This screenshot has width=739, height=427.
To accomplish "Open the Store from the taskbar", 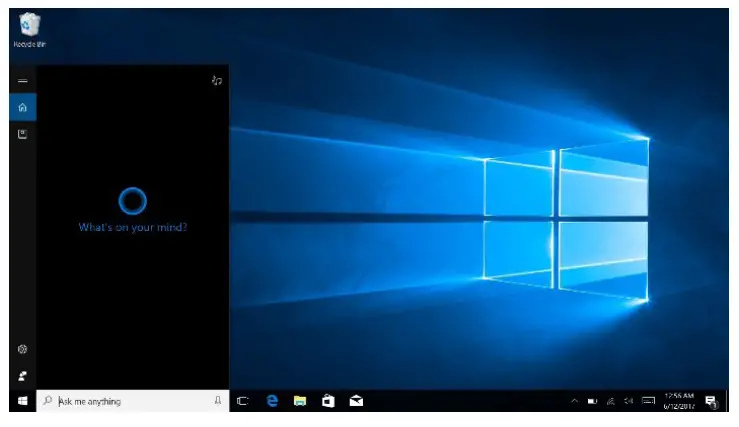I will tap(328, 401).
